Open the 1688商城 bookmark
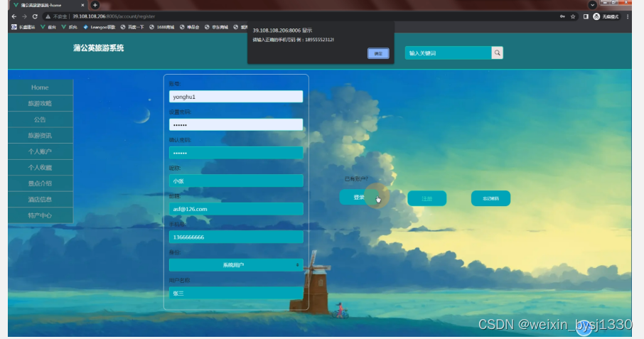Viewport: 644px width, 339px height. 162,27
